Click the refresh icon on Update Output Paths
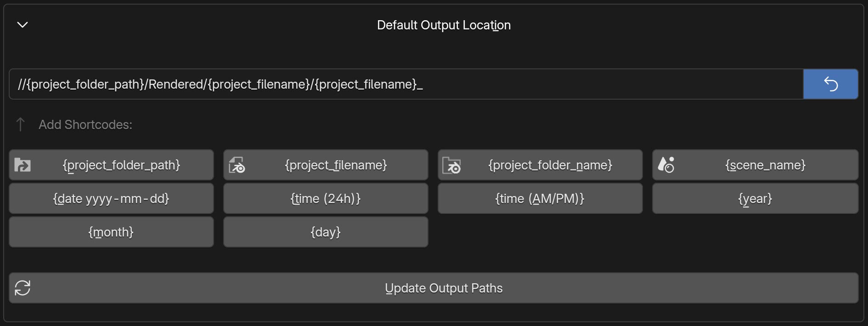 click(x=22, y=288)
